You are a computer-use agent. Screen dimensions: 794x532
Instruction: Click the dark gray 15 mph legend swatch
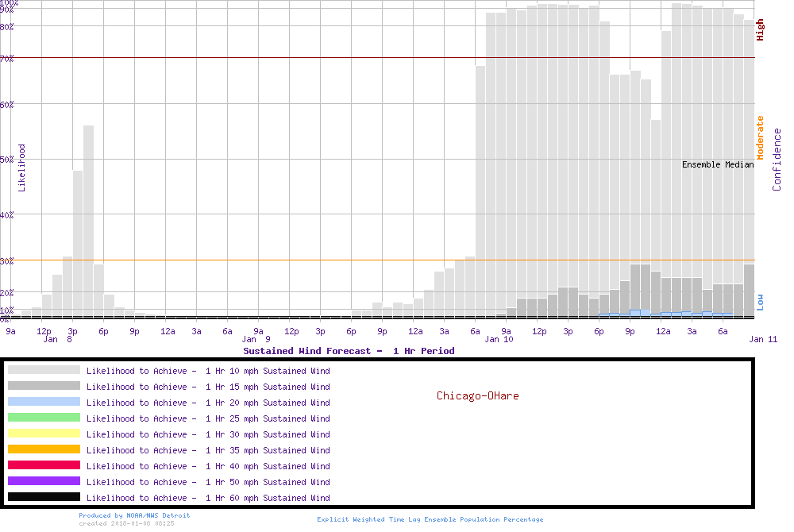point(44,386)
